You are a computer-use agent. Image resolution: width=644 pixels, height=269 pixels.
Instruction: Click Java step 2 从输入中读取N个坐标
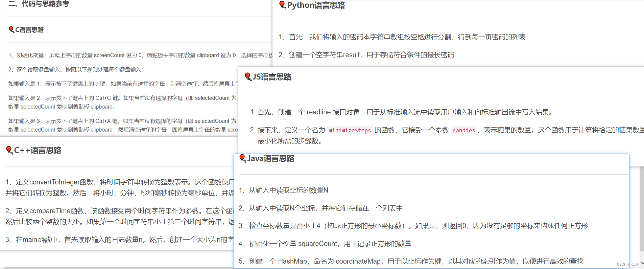pos(320,208)
